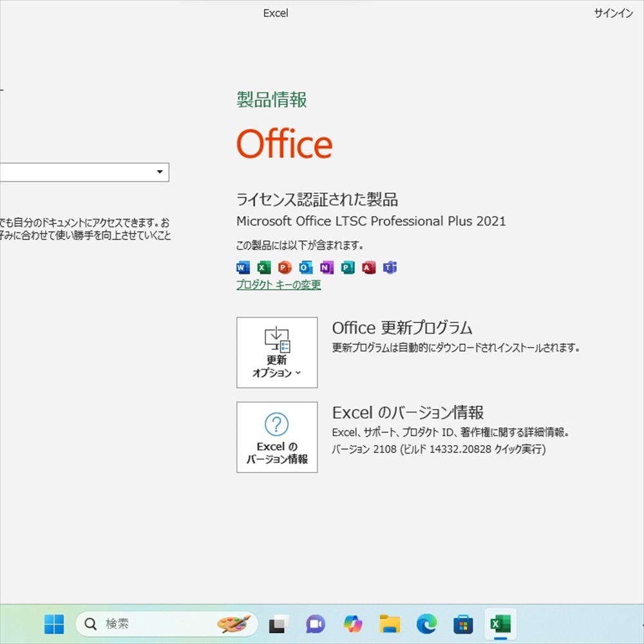Open the Excel のバージョン情報 button

pos(277,437)
